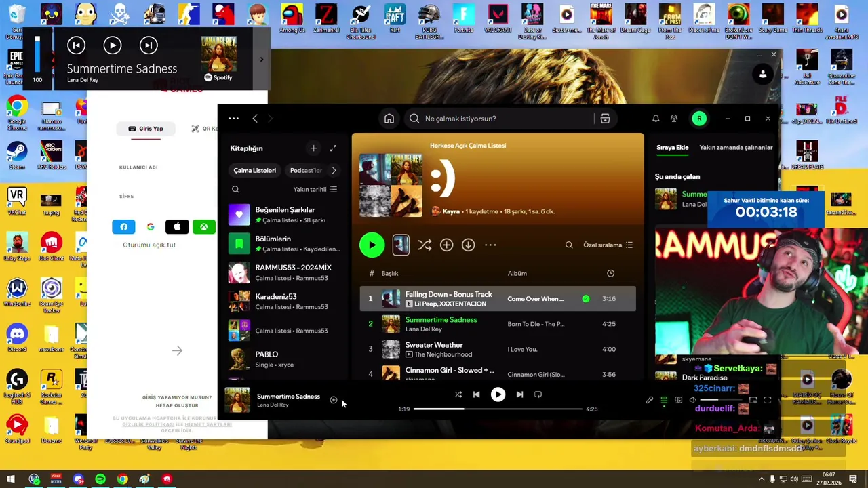Navigate back in Spotify
The height and width of the screenshot is (488, 868).
coord(255,119)
